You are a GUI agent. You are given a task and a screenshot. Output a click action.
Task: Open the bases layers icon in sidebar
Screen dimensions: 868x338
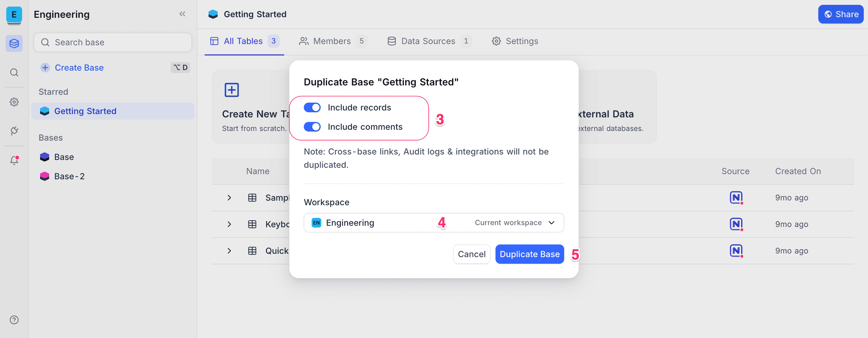[14, 43]
